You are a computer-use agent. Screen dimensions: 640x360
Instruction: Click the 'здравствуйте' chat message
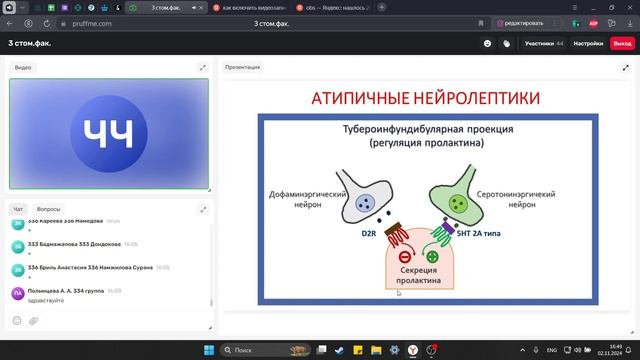coord(46,300)
